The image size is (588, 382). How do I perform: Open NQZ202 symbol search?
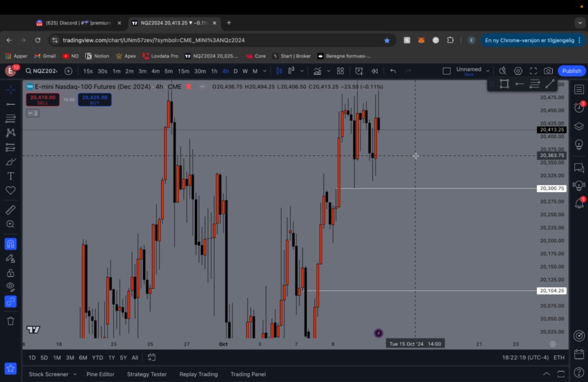(x=41, y=71)
